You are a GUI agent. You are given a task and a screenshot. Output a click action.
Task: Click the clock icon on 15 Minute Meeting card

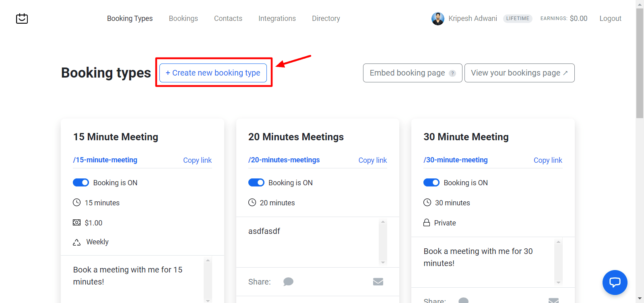pyautogui.click(x=76, y=203)
